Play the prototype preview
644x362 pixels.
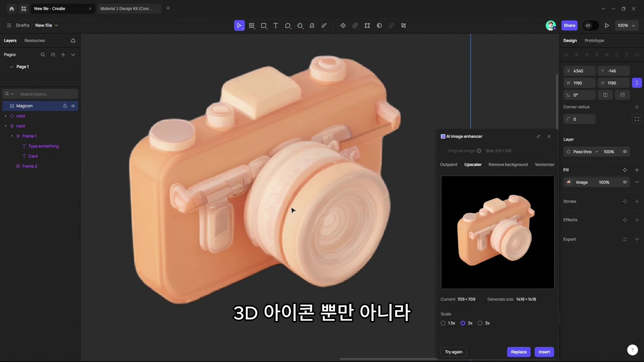tap(607, 26)
